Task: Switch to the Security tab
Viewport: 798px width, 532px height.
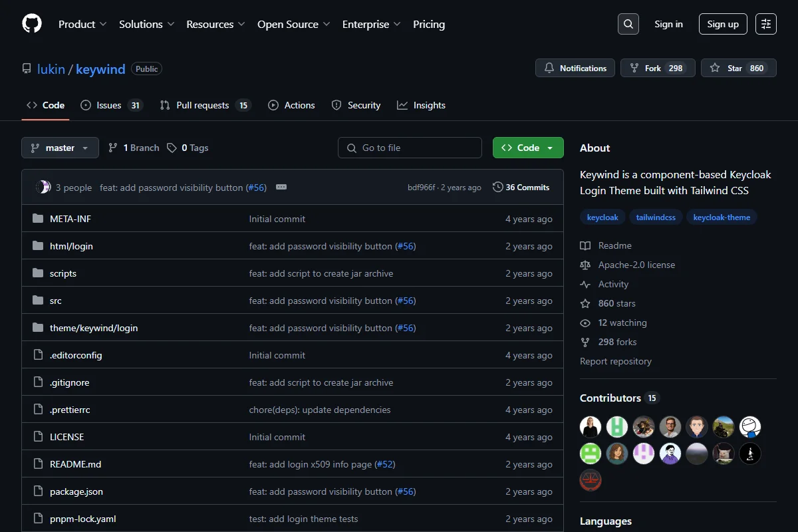Action: pos(356,105)
